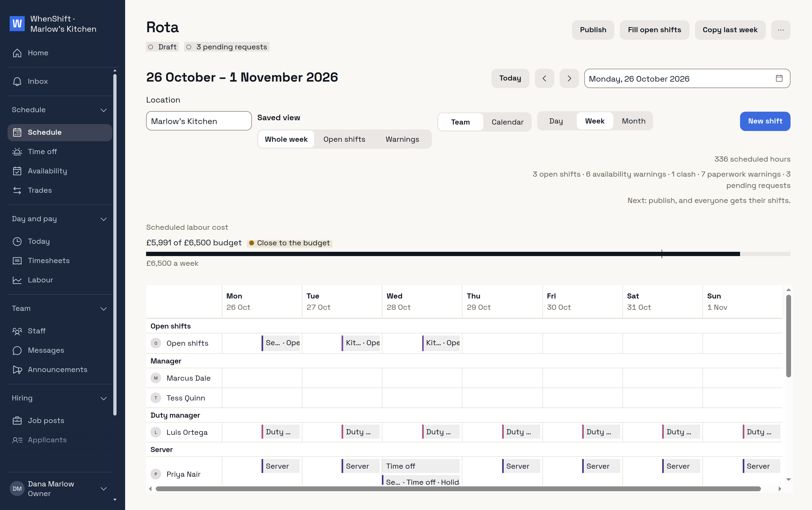This screenshot has width=812, height=510.
Task: Switch to the Warnings saved view
Action: coord(402,139)
